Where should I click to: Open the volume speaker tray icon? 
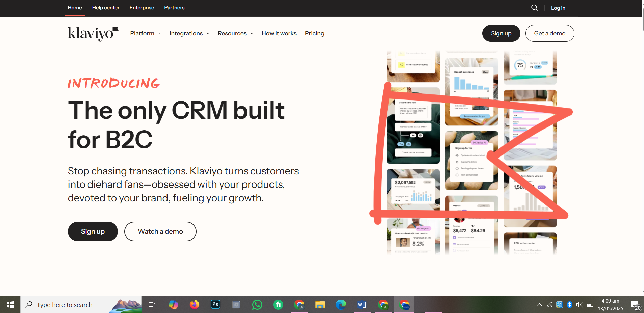tap(579, 305)
